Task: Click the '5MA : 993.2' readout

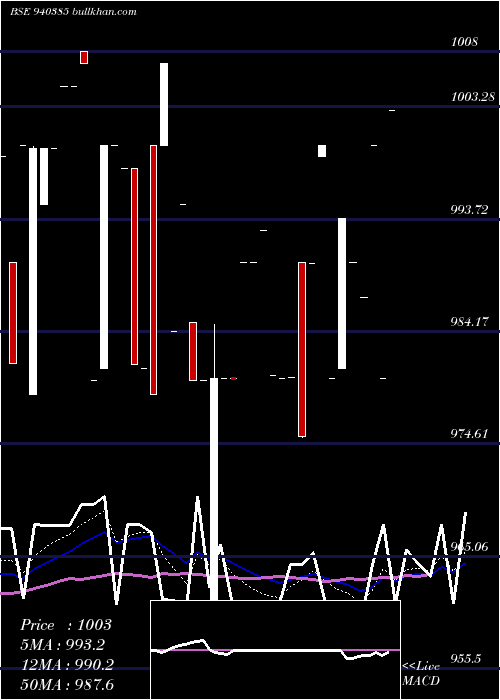Action: click(x=62, y=645)
